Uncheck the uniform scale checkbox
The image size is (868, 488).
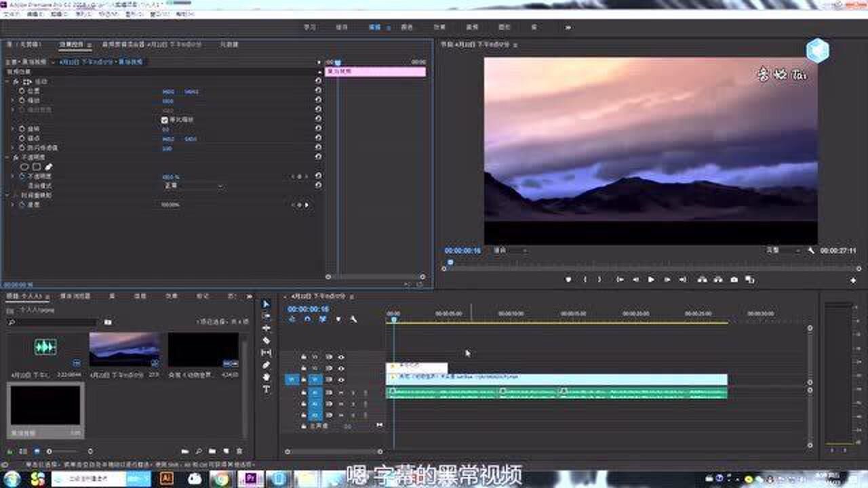[x=165, y=120]
